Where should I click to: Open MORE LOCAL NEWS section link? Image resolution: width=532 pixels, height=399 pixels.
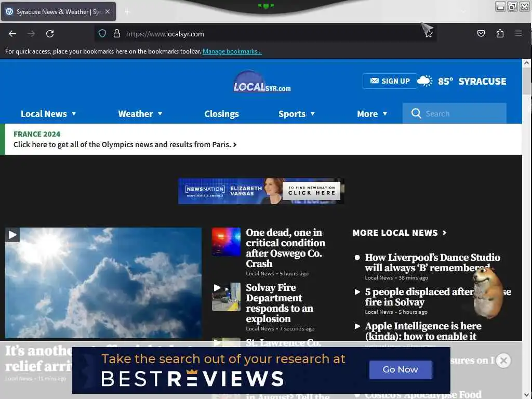point(400,233)
